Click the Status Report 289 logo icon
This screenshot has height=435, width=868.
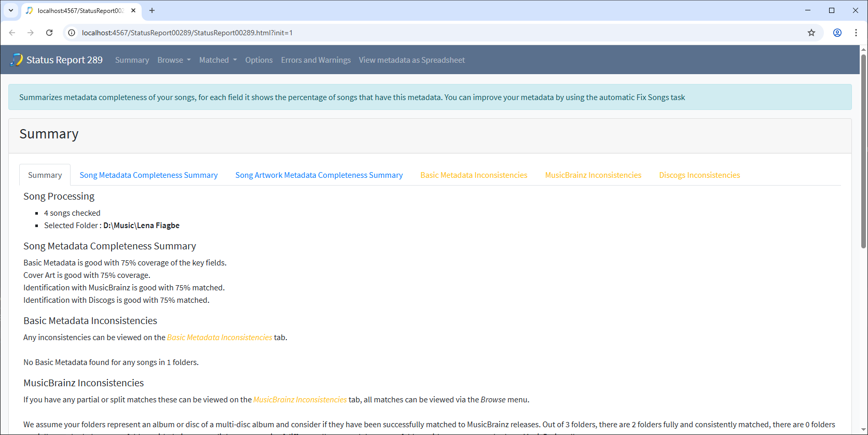pyautogui.click(x=16, y=60)
